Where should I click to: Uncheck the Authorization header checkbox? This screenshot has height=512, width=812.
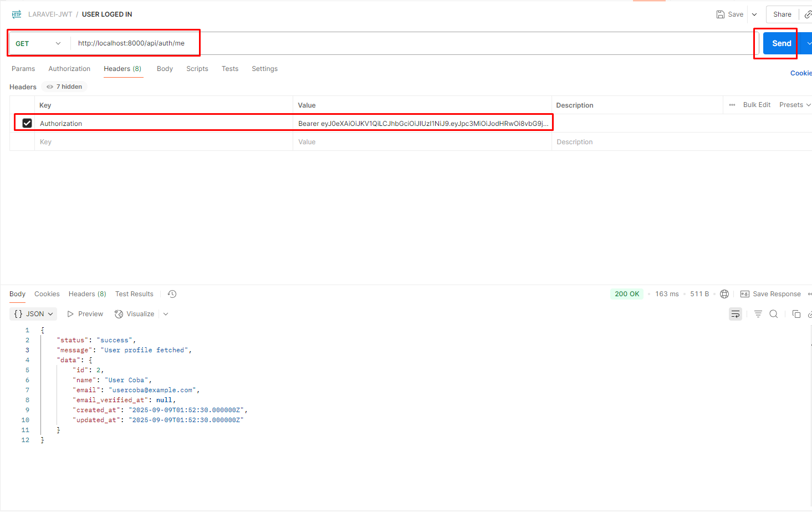(27, 123)
